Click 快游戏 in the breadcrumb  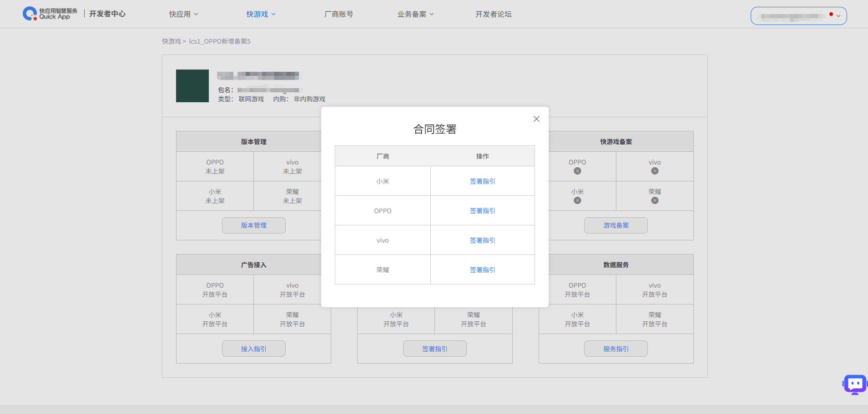click(x=172, y=41)
